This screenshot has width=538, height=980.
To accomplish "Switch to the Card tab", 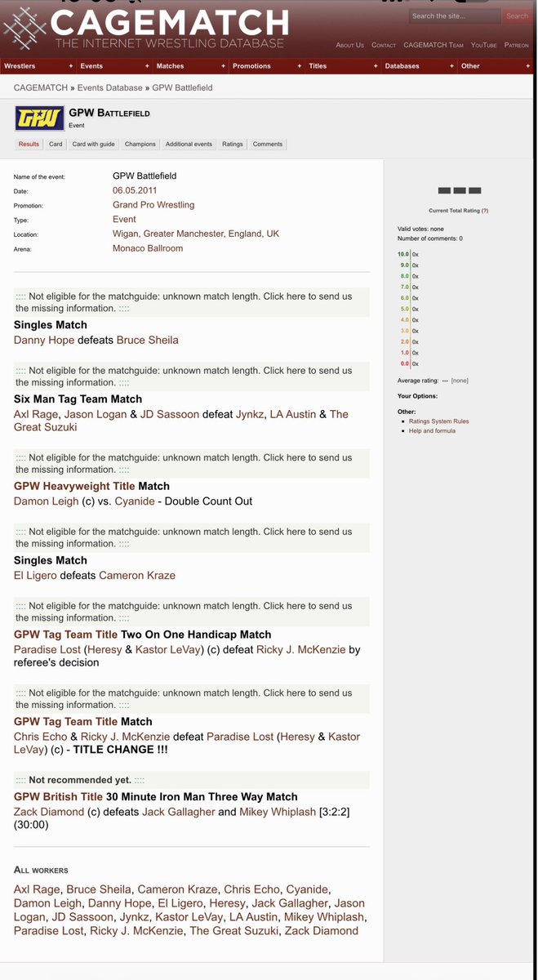I will [56, 144].
